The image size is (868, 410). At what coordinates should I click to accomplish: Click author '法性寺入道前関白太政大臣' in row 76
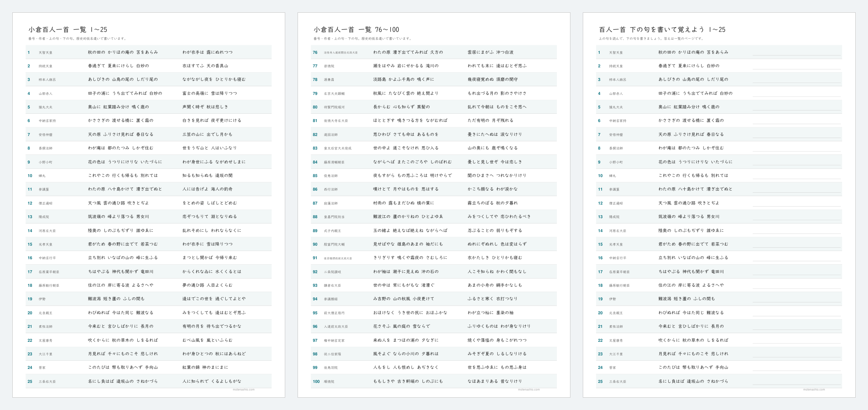click(341, 53)
